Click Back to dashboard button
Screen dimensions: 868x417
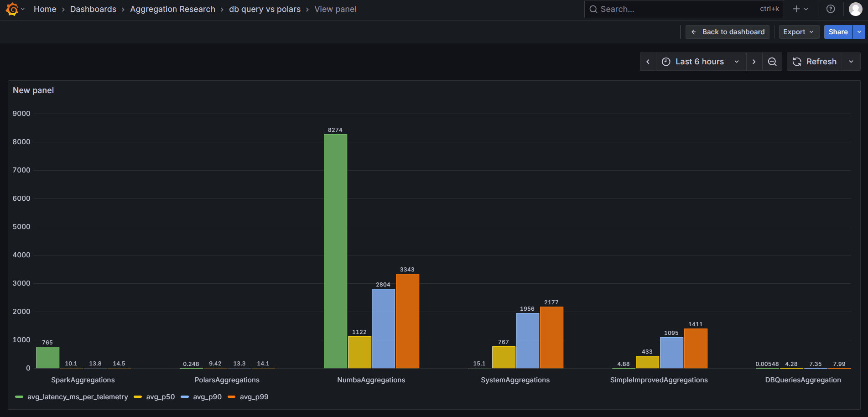point(728,32)
